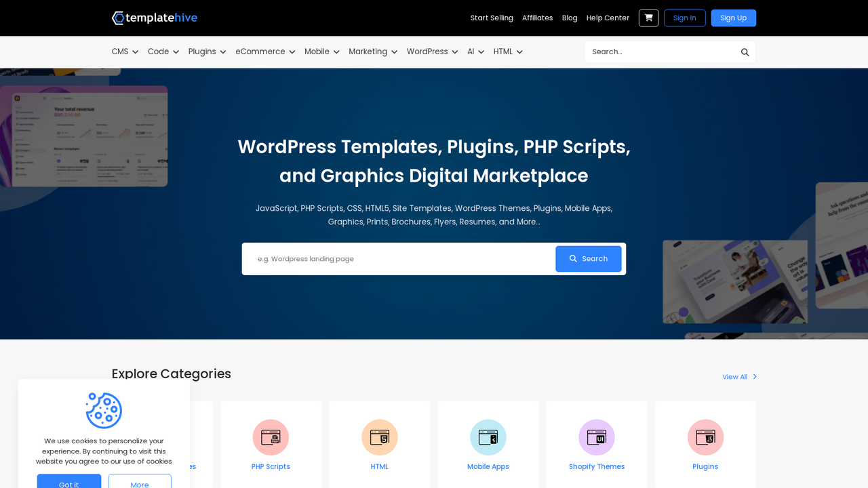Open the Shopify Themes category icon
The width and height of the screenshot is (868, 488).
click(x=597, y=437)
